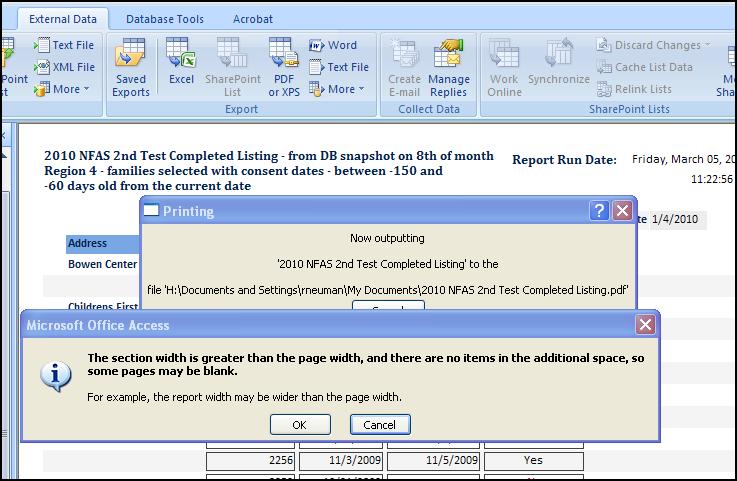Click the help button in Printing dialog
Screen dimensions: 737x481
(x=599, y=211)
